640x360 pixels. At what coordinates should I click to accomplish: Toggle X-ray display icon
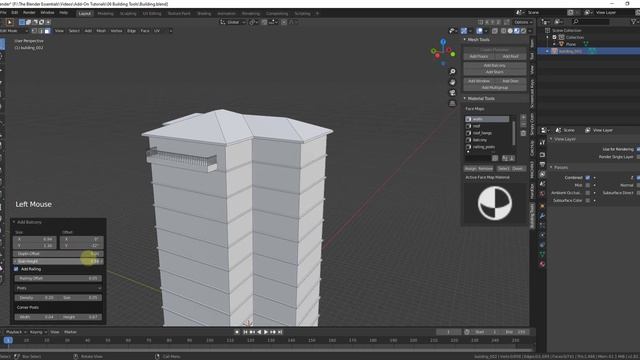[495, 31]
